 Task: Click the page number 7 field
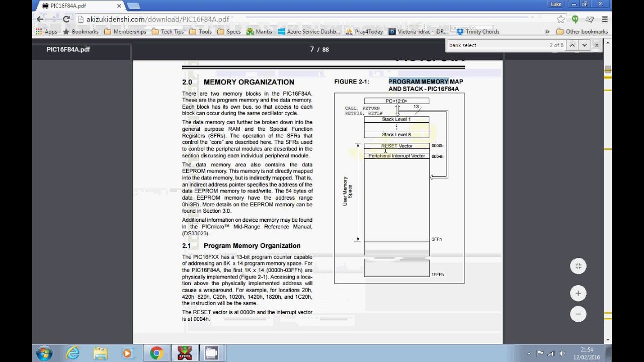[x=312, y=49]
